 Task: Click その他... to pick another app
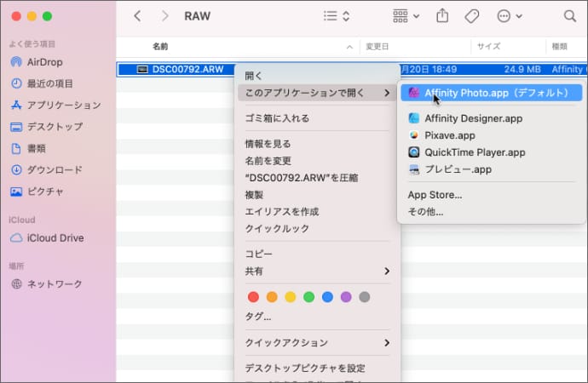pos(425,212)
